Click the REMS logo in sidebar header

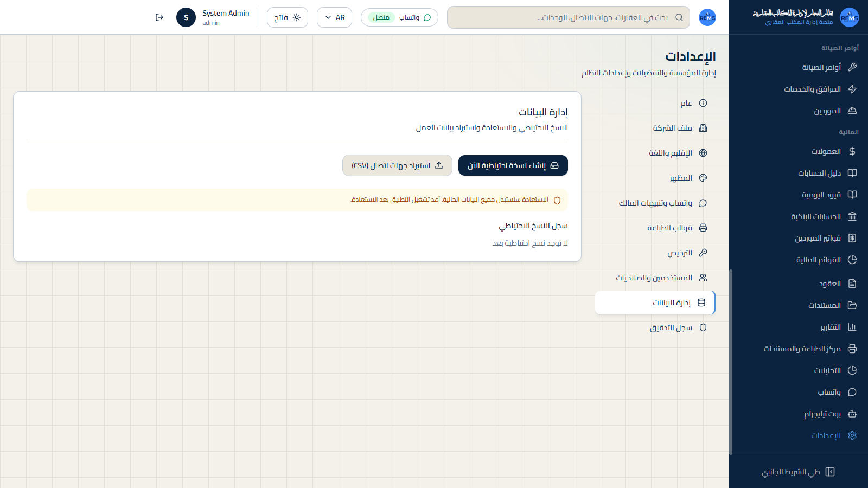coord(850,17)
